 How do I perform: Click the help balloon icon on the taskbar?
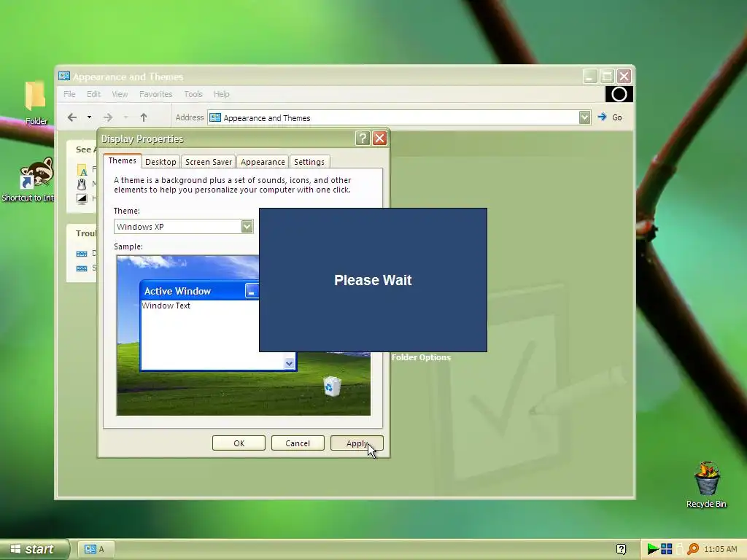click(x=621, y=549)
